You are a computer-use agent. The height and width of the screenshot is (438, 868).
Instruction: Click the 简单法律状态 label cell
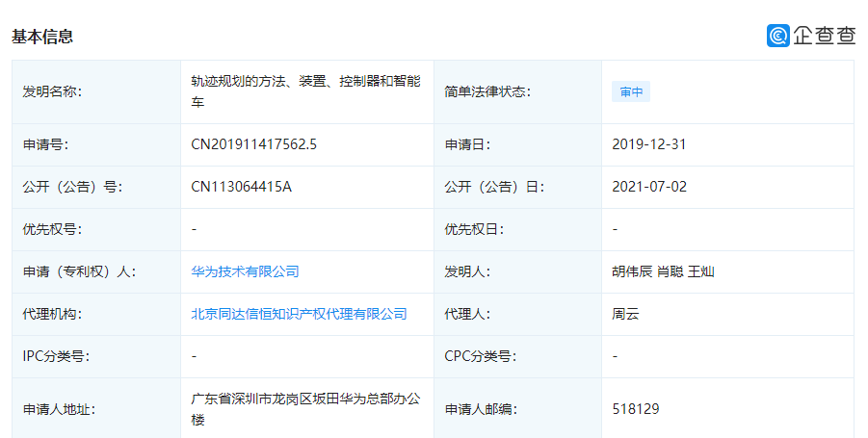(487, 91)
